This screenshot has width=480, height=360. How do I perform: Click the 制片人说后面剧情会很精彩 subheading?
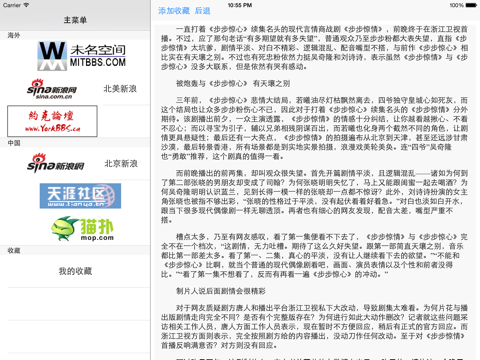pos(221,291)
